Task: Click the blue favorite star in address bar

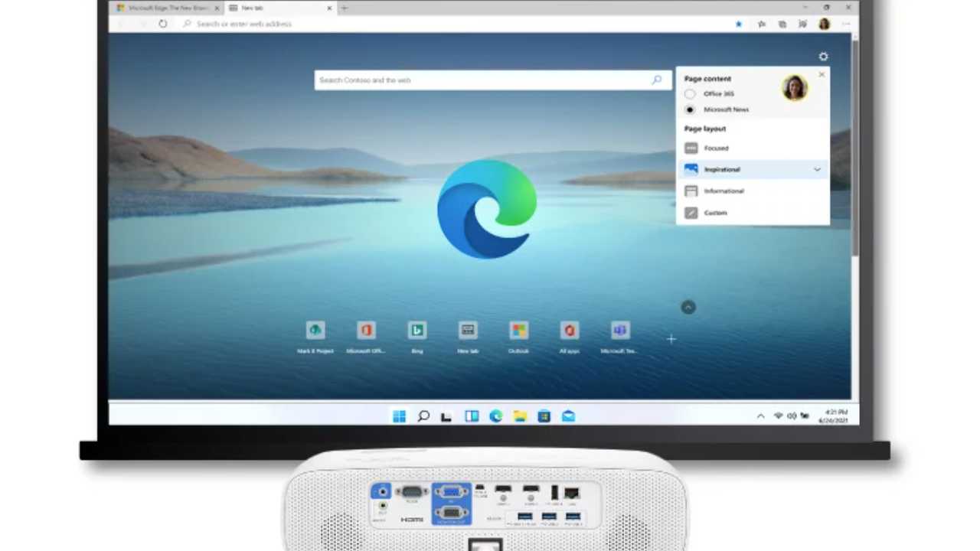Action: pos(738,24)
